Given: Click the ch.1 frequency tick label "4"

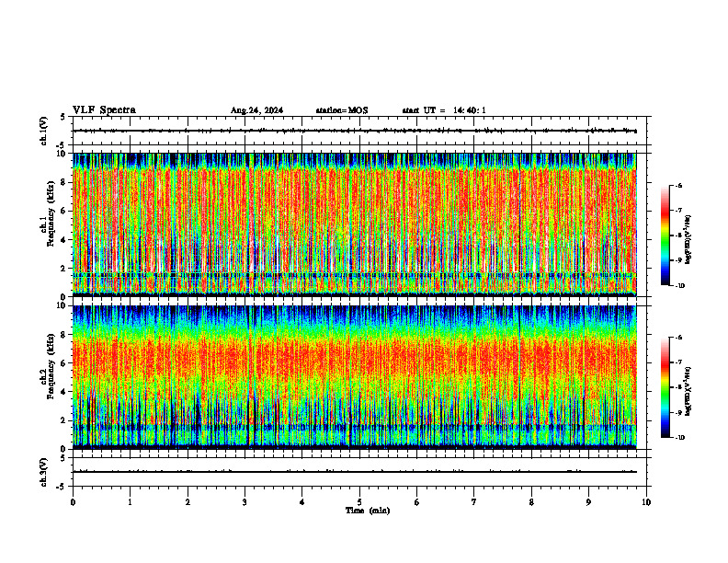Looking at the screenshot, I should click(63, 240).
